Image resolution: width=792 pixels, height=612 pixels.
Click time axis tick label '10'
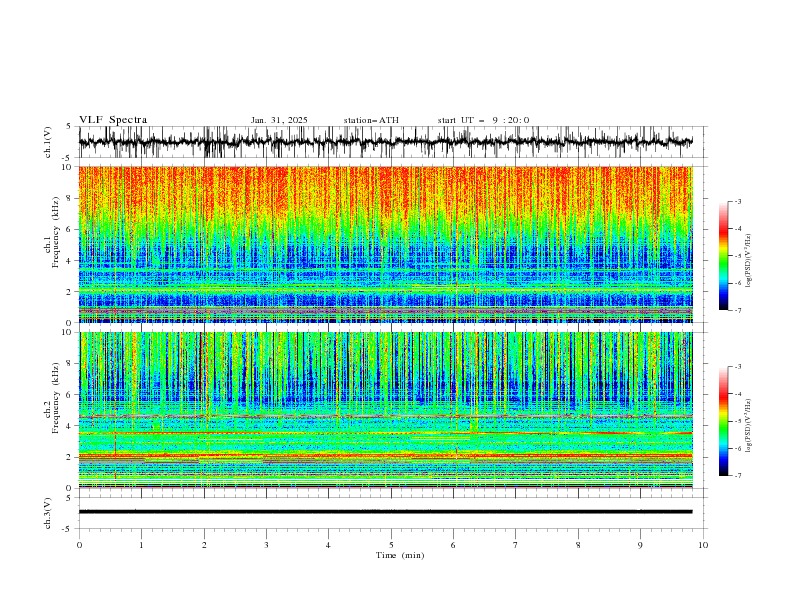tap(703, 545)
